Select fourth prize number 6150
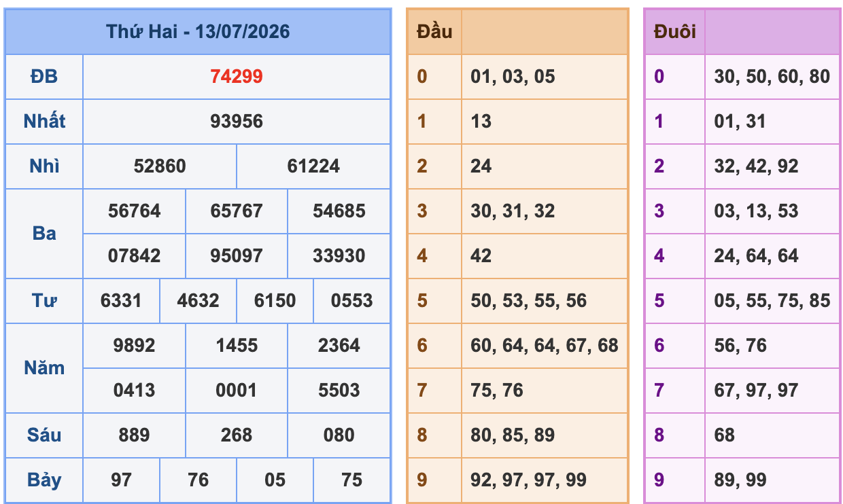 (x=275, y=301)
